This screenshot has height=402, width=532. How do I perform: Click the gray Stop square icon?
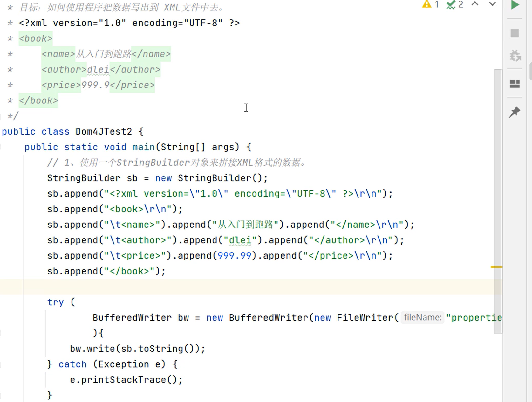pyautogui.click(x=515, y=33)
